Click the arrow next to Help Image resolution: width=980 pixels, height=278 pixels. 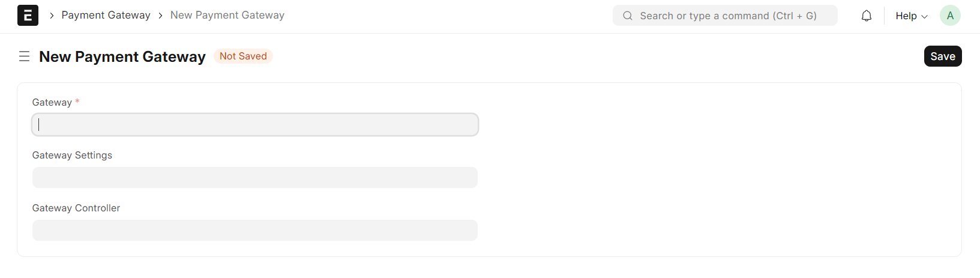point(924,17)
